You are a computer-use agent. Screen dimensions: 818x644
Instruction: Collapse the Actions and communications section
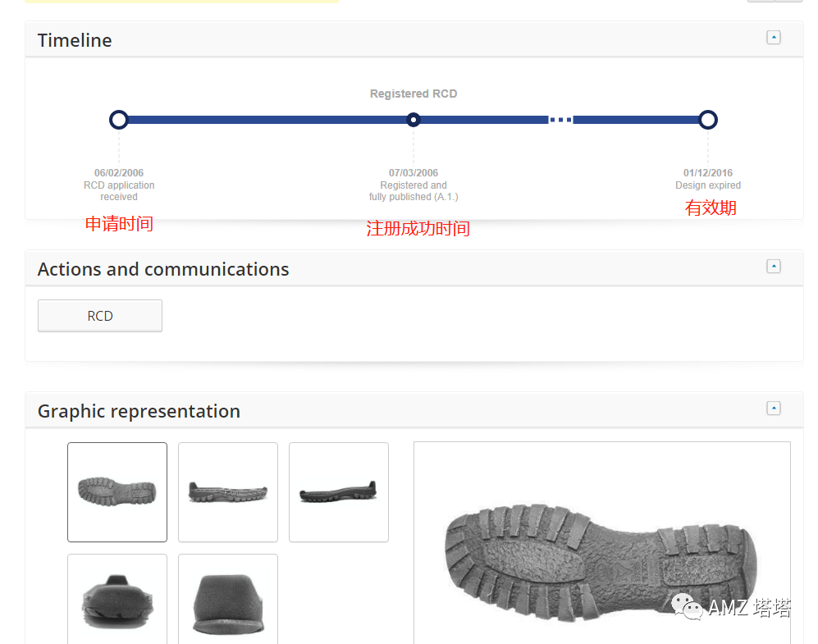[x=773, y=267]
